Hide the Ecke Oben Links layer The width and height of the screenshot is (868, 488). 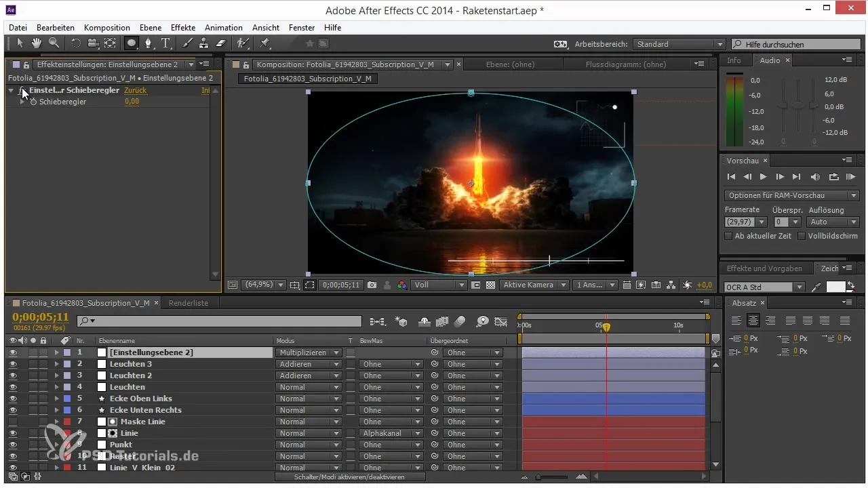click(13, 399)
